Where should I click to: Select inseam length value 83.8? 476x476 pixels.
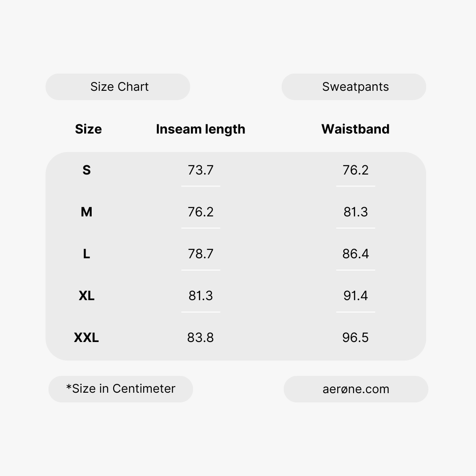(201, 338)
